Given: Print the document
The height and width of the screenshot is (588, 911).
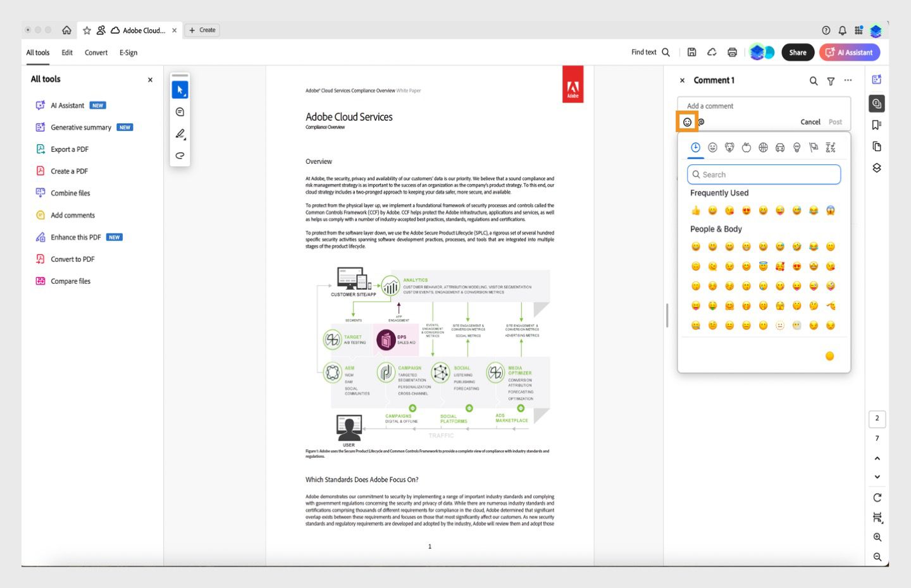Looking at the screenshot, I should (x=732, y=52).
